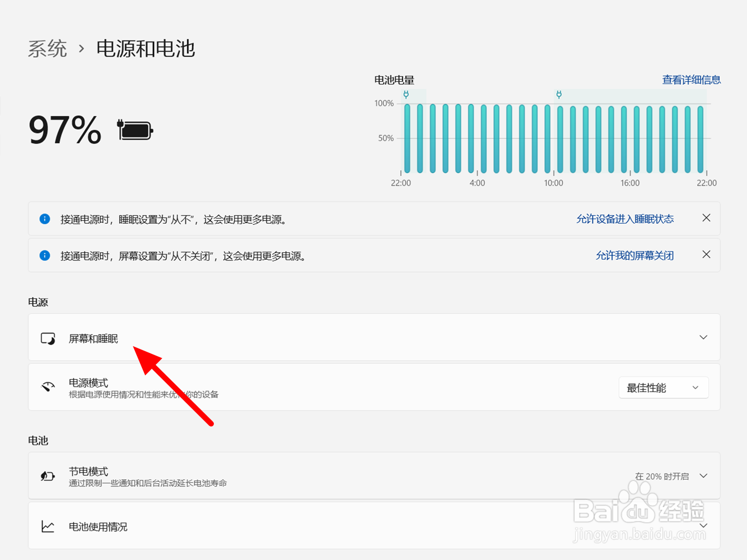Viewport: 747px width, 560px height.
Task: Click the battery icon next to 97%
Action: click(x=134, y=129)
